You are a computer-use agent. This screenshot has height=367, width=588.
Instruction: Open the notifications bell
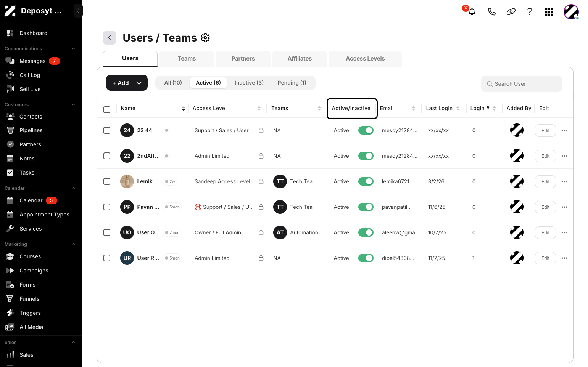(472, 12)
